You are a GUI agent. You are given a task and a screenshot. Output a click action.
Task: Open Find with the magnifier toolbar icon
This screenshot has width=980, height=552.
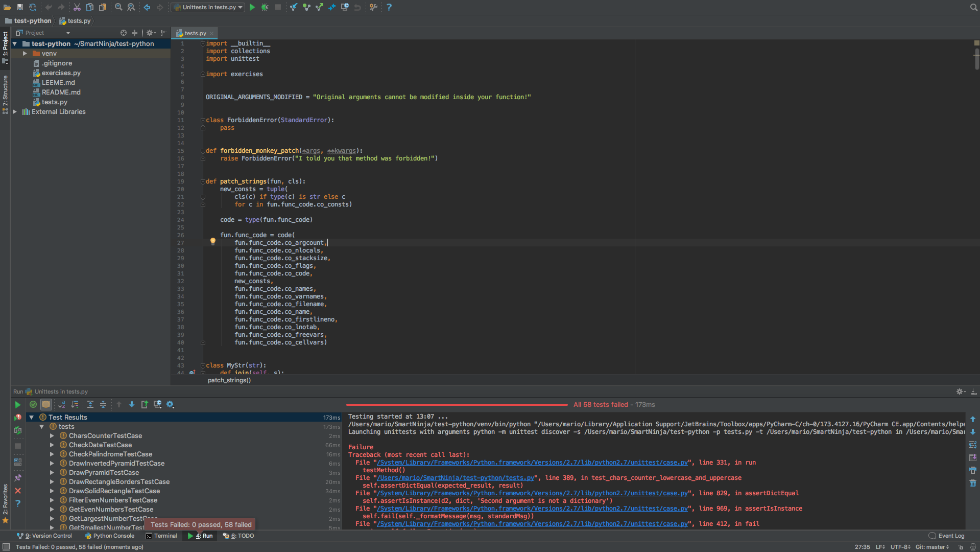point(118,7)
